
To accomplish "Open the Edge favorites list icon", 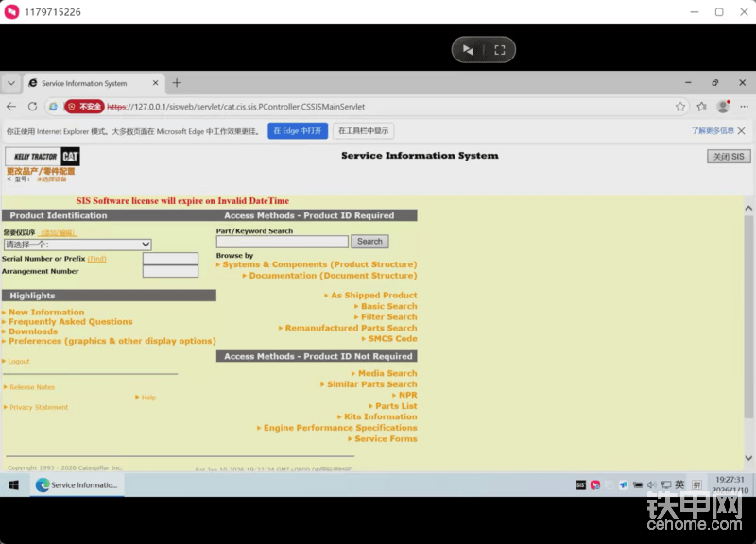I will 701,107.
